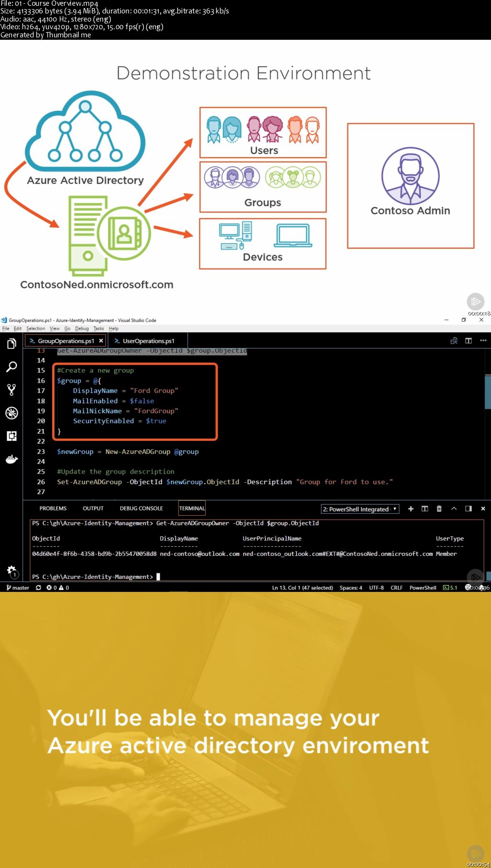Change line endings via CRLF

(x=397, y=588)
